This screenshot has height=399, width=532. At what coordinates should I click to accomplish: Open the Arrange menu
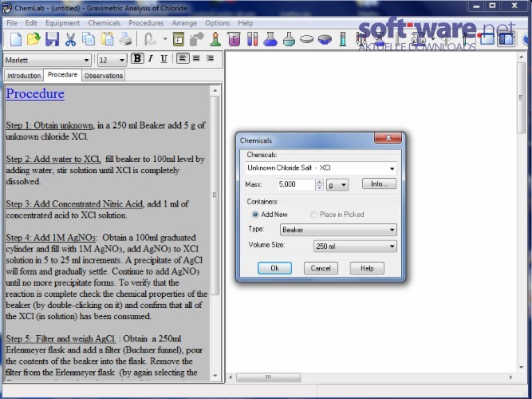[184, 23]
